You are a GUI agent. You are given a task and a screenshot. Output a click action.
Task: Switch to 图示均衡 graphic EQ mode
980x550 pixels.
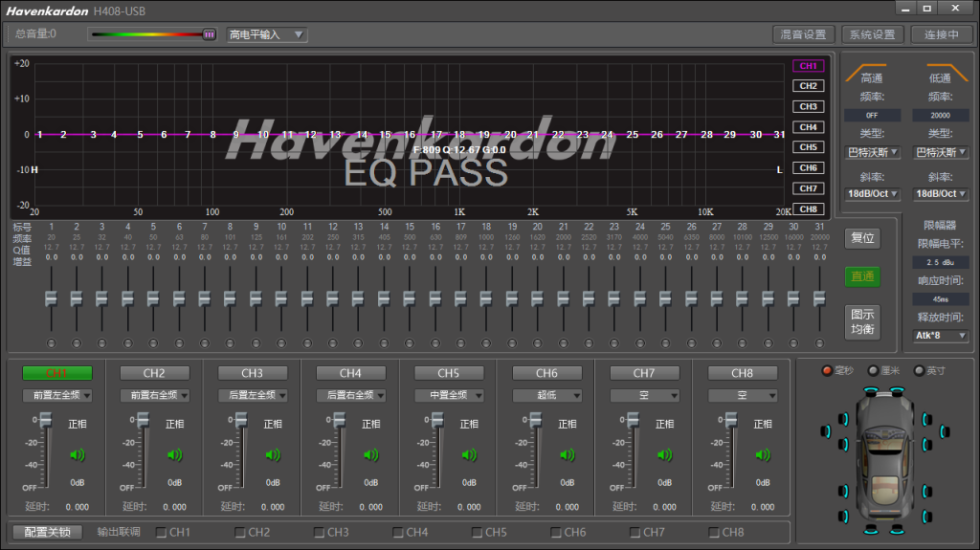coord(862,322)
